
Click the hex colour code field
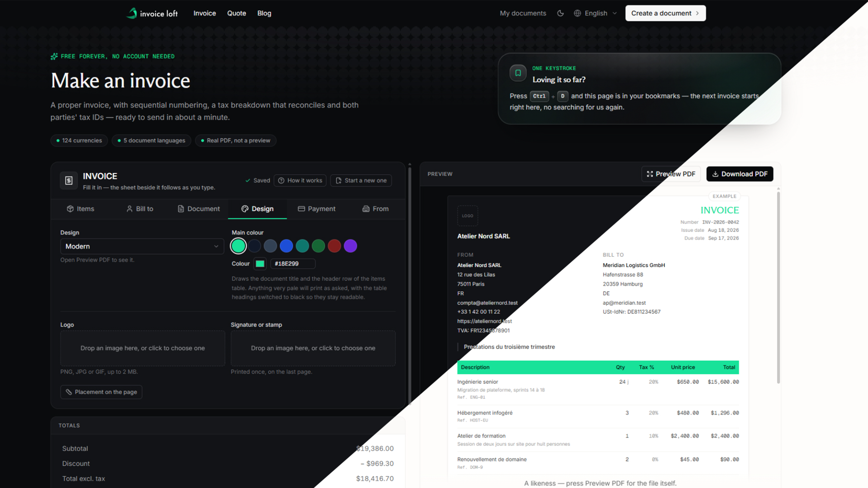[x=292, y=264]
